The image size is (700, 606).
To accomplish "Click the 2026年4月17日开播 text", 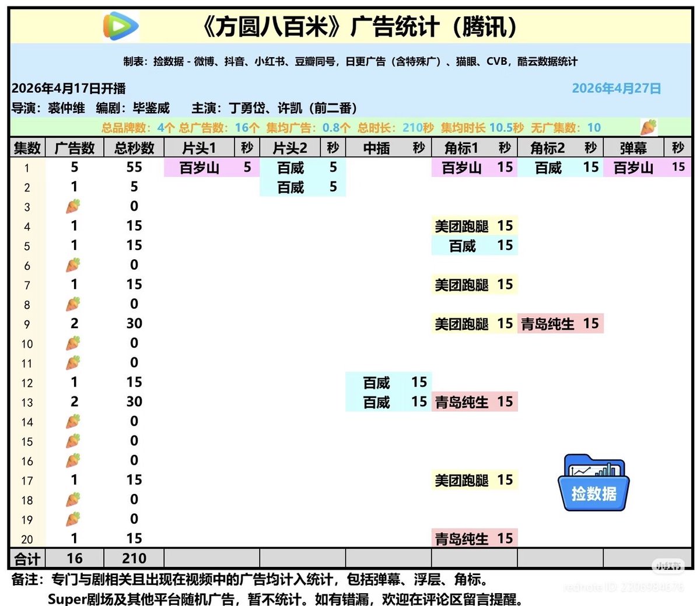I will click(x=69, y=88).
